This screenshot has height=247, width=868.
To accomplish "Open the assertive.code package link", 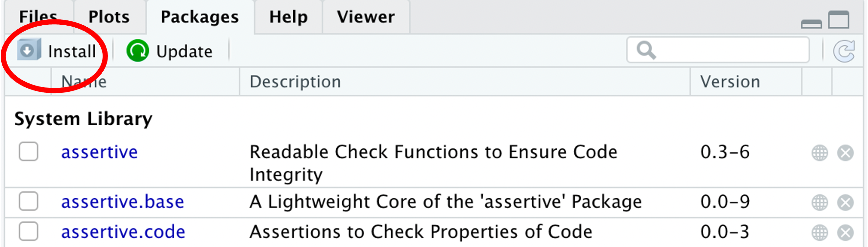I will click(123, 232).
